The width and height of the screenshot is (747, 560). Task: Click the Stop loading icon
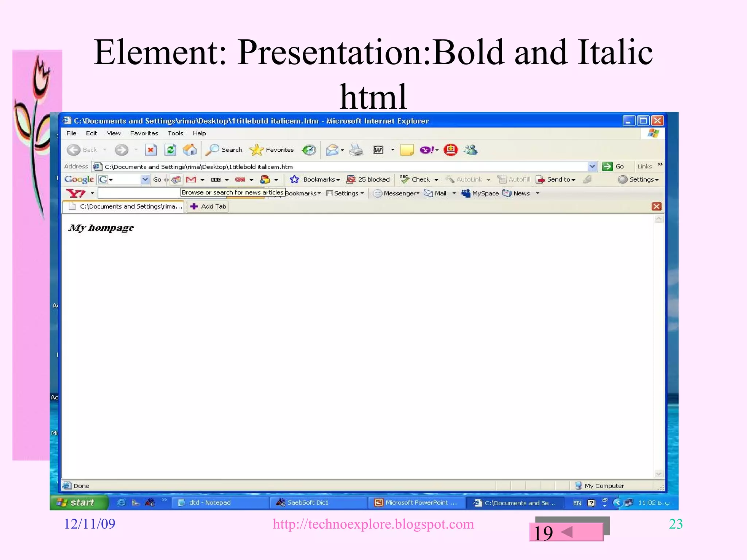pyautogui.click(x=151, y=150)
